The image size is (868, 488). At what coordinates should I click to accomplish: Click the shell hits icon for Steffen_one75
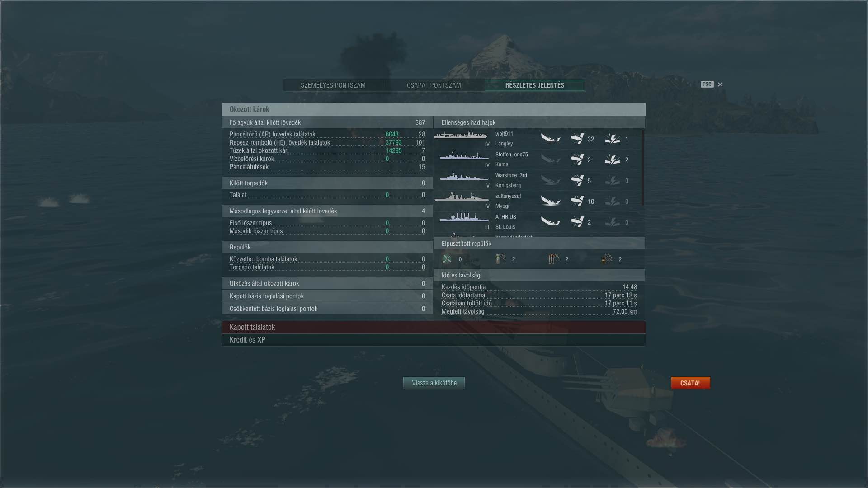coord(577,160)
